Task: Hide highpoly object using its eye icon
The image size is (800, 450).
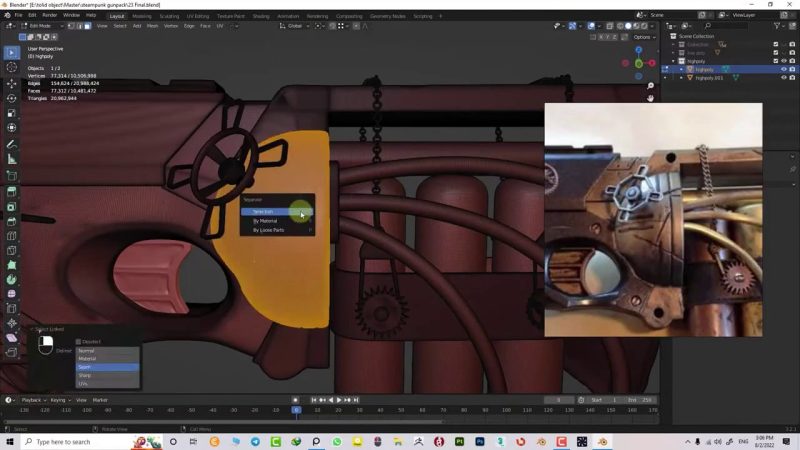Action: click(x=783, y=69)
